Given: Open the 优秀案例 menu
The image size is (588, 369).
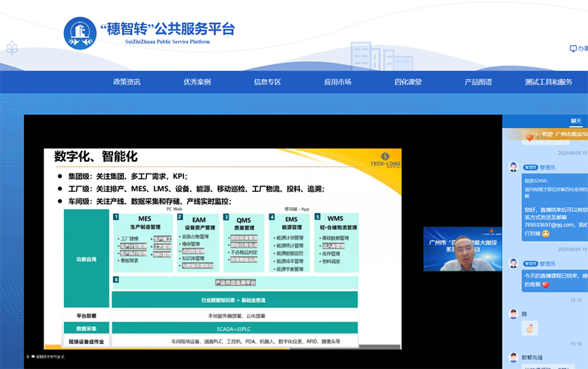Looking at the screenshot, I should point(197,82).
